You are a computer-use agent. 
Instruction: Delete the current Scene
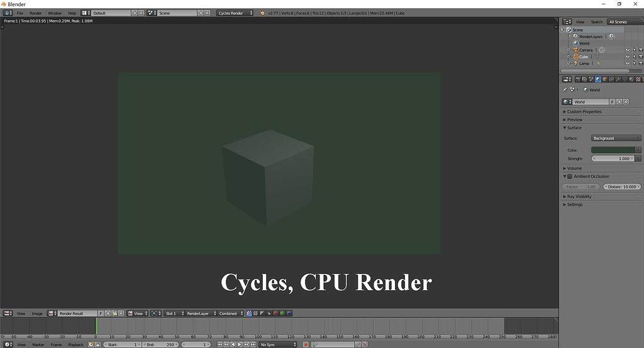[207, 13]
